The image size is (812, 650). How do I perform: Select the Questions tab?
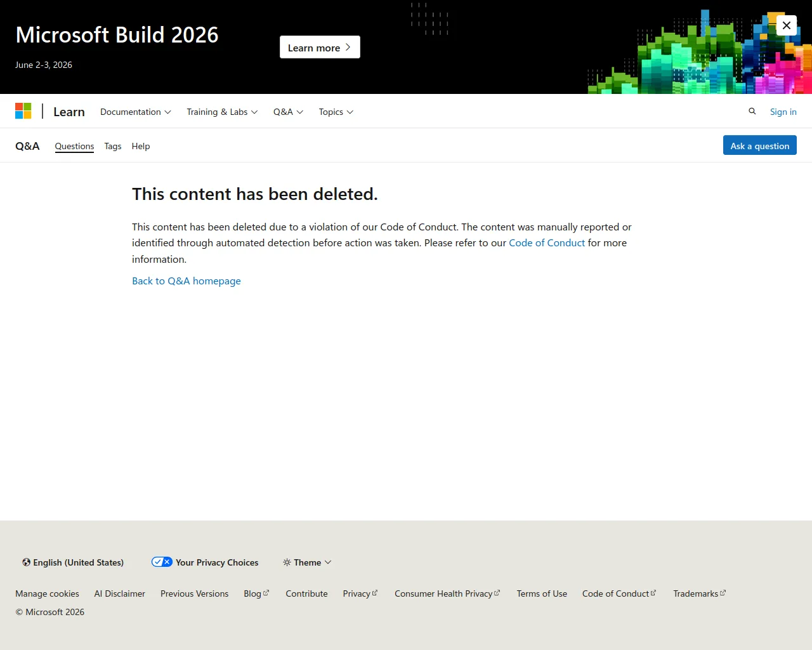point(74,146)
